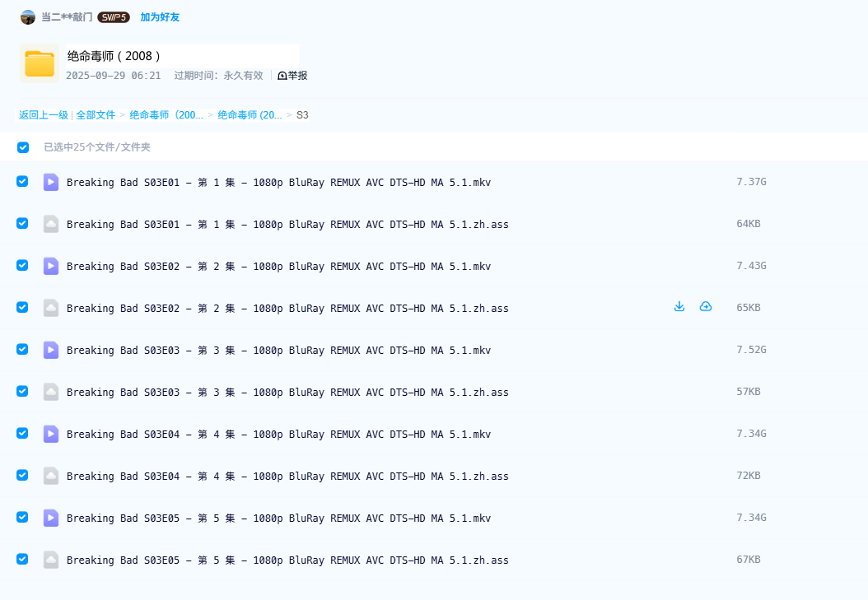This screenshot has height=600, width=868.
Task: Uncheck the S03E01 mkv file checkbox
Action: [x=22, y=181]
